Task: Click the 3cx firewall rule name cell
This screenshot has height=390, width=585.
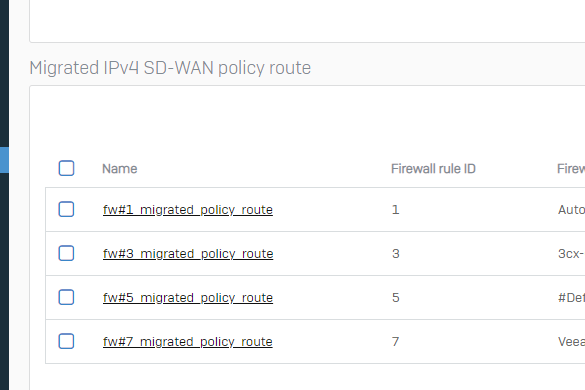Action: [x=571, y=253]
